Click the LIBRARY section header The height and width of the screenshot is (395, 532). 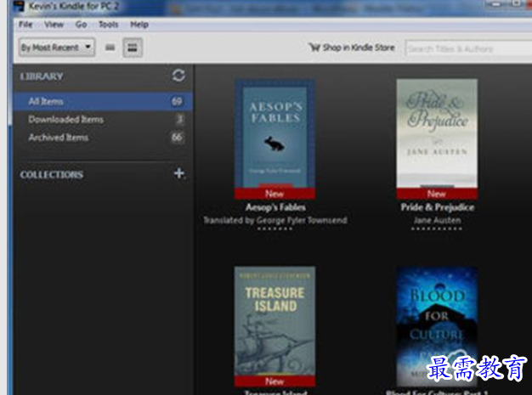tap(42, 76)
